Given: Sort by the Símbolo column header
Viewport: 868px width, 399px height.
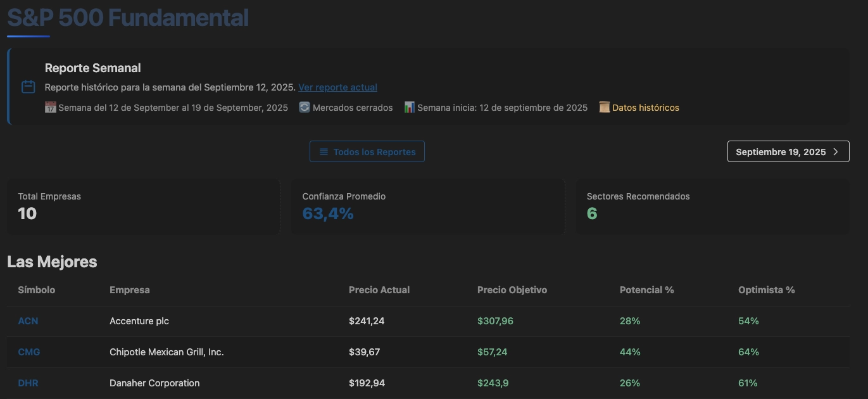Looking at the screenshot, I should click(x=37, y=290).
